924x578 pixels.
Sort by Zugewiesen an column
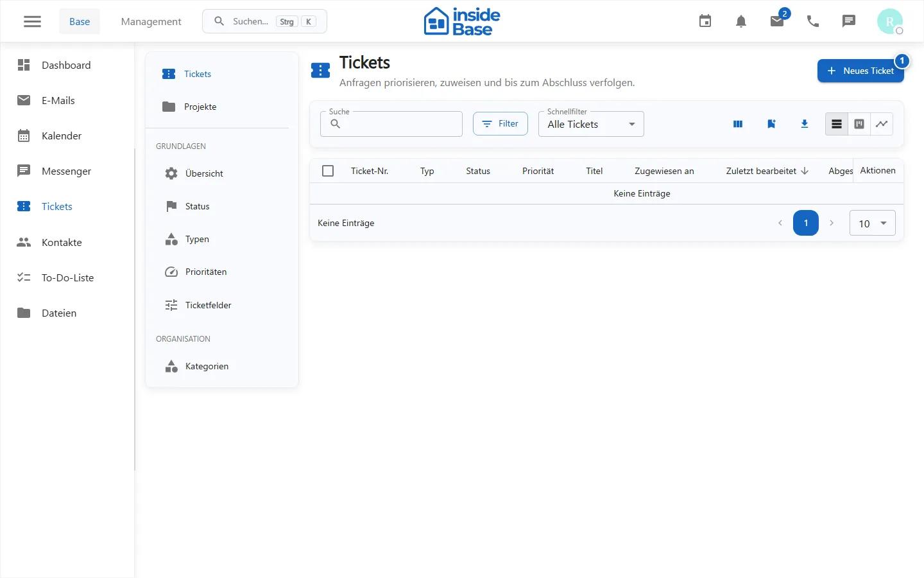(x=664, y=171)
